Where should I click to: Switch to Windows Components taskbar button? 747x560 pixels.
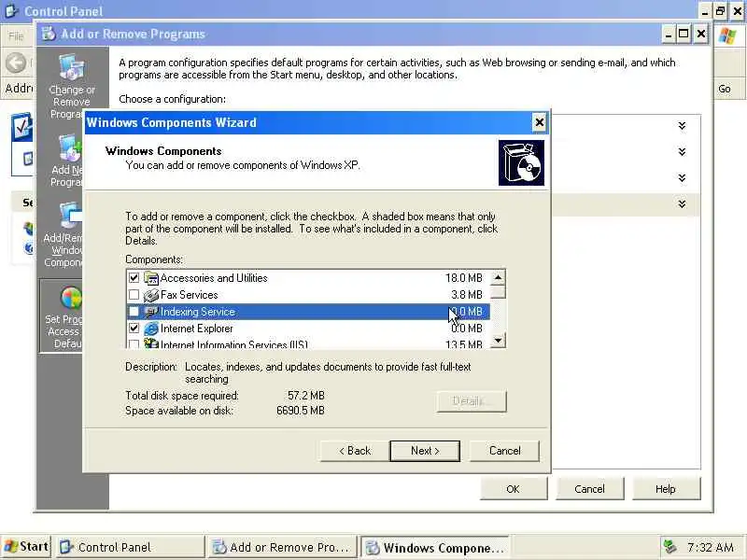(x=434, y=547)
